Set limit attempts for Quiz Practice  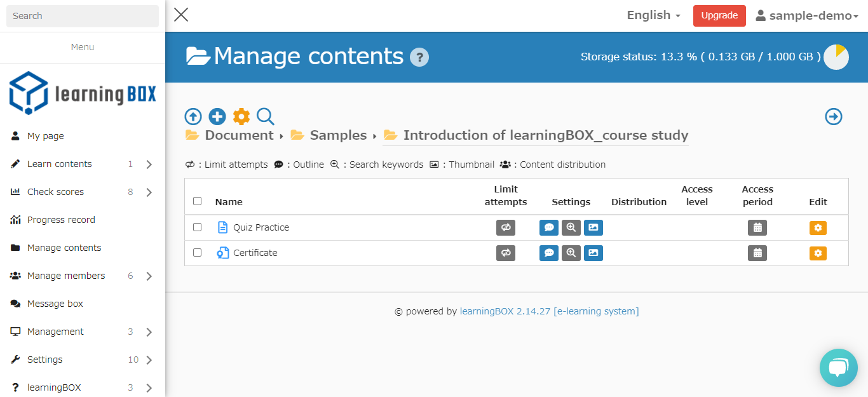click(x=506, y=227)
